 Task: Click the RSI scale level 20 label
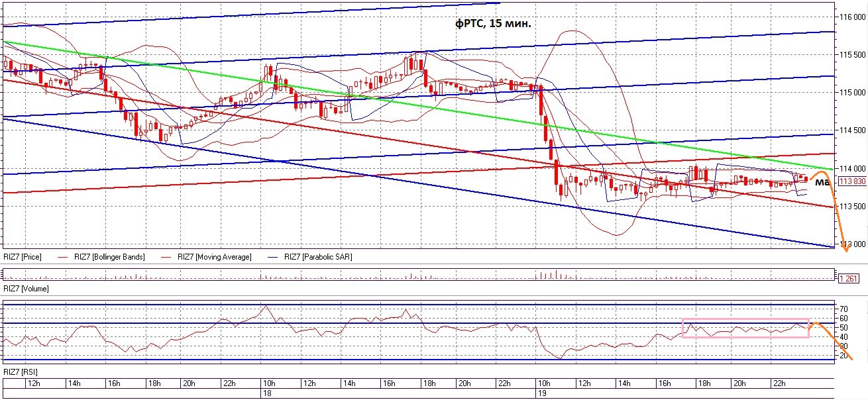pyautogui.click(x=843, y=356)
